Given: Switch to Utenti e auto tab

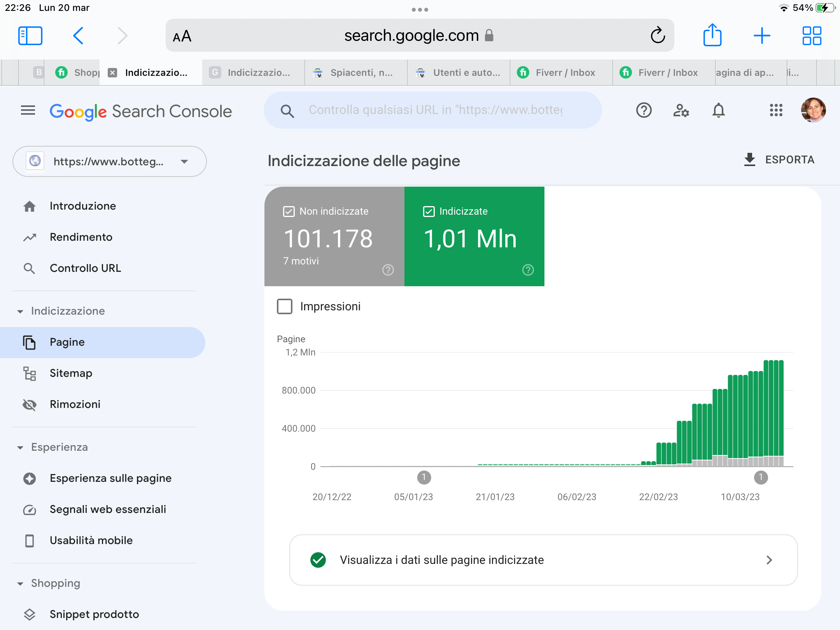Looking at the screenshot, I should point(459,73).
